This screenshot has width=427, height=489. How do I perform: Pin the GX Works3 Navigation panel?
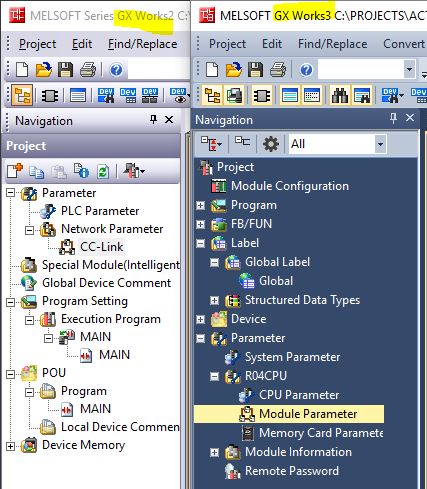tap(393, 118)
